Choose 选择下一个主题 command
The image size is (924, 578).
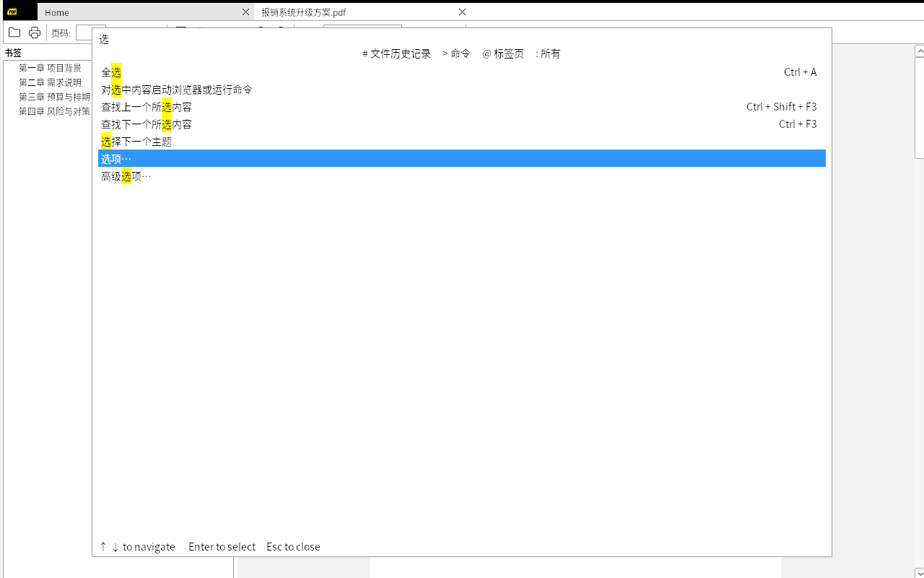tap(462, 141)
